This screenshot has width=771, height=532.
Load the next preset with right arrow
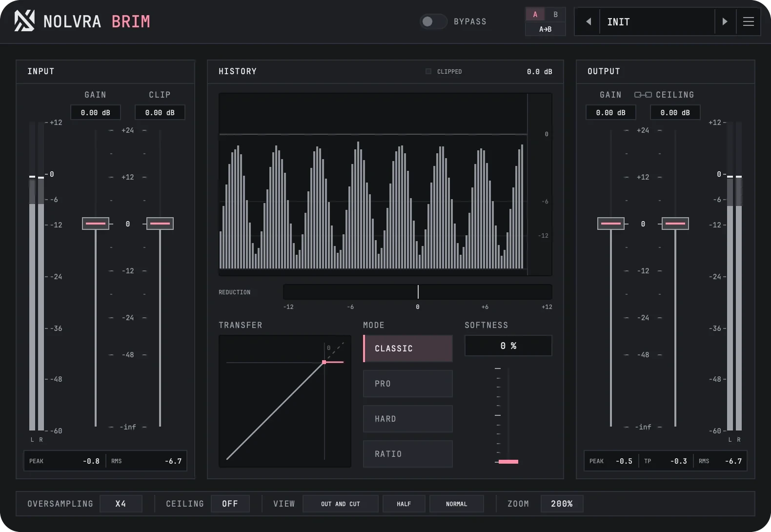725,21
